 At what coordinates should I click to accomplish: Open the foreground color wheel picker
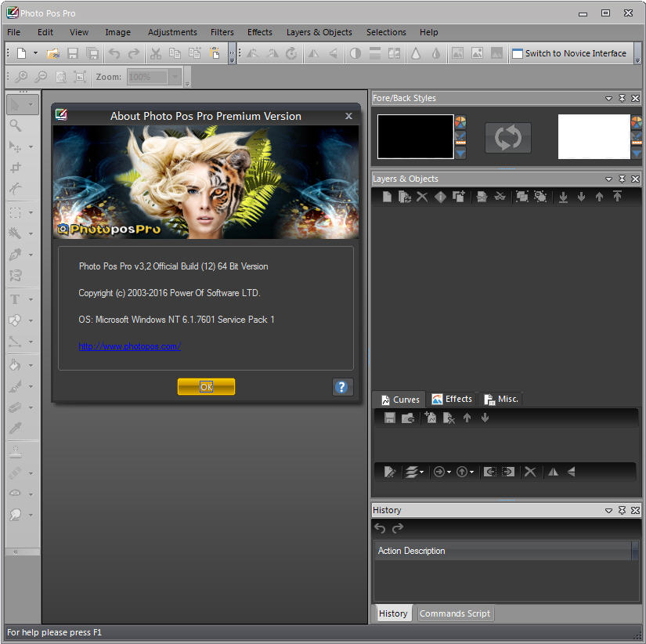[460, 122]
